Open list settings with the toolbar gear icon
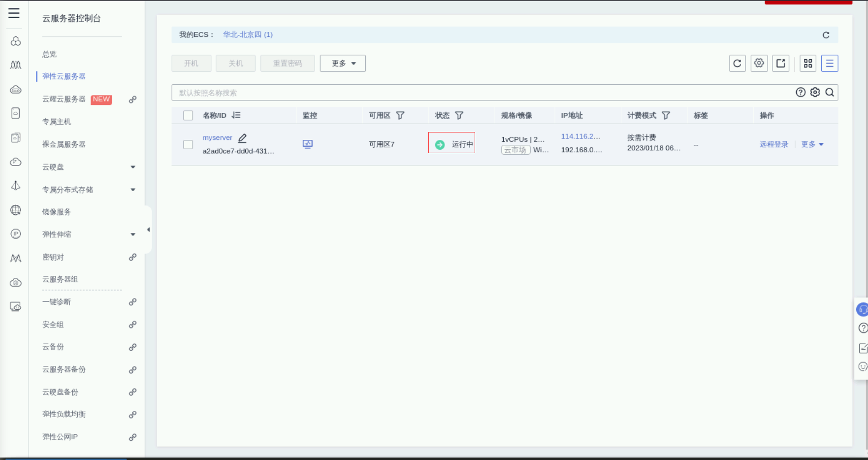Viewport: 868px width, 460px height. pos(759,64)
